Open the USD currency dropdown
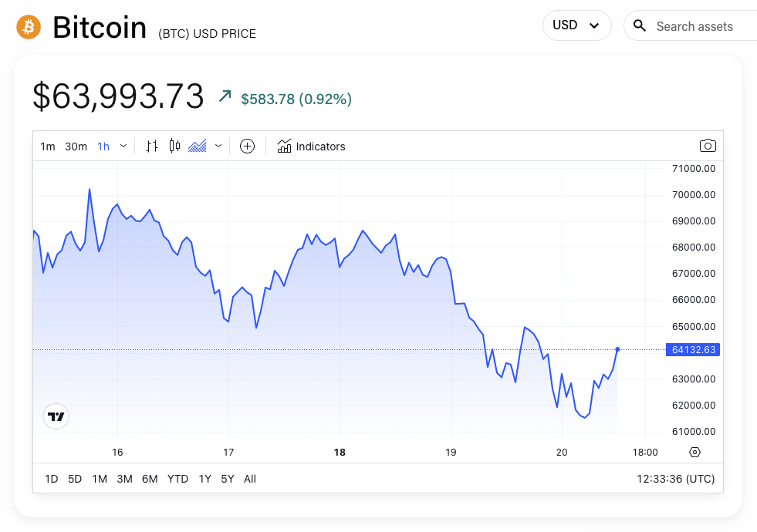 point(576,25)
